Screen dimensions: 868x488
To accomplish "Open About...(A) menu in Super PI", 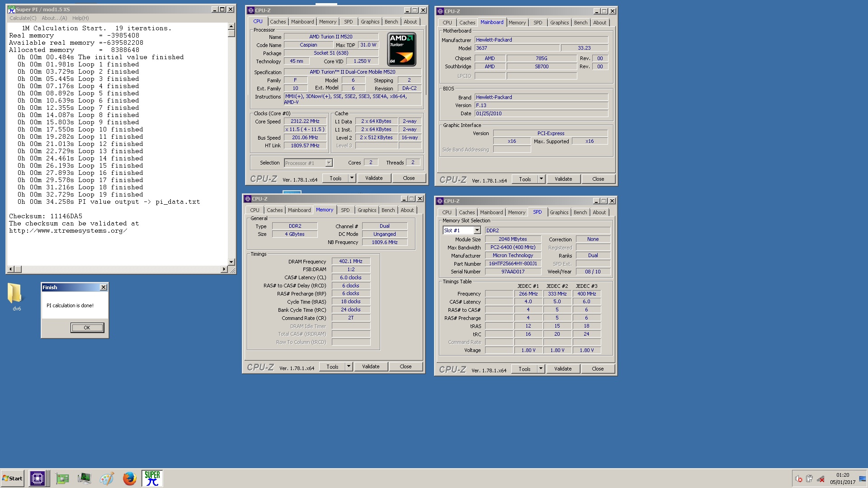I will tap(54, 18).
